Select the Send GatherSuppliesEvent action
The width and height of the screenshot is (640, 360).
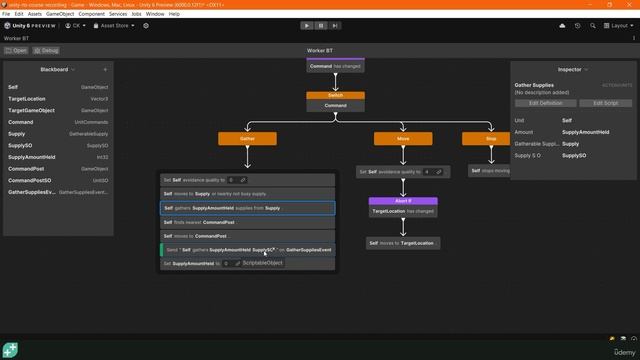coord(247,250)
